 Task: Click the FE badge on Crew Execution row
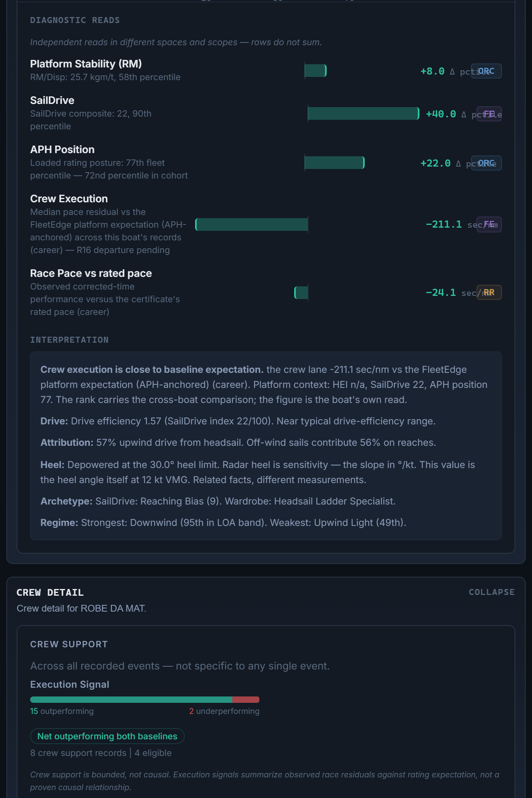[489, 224]
